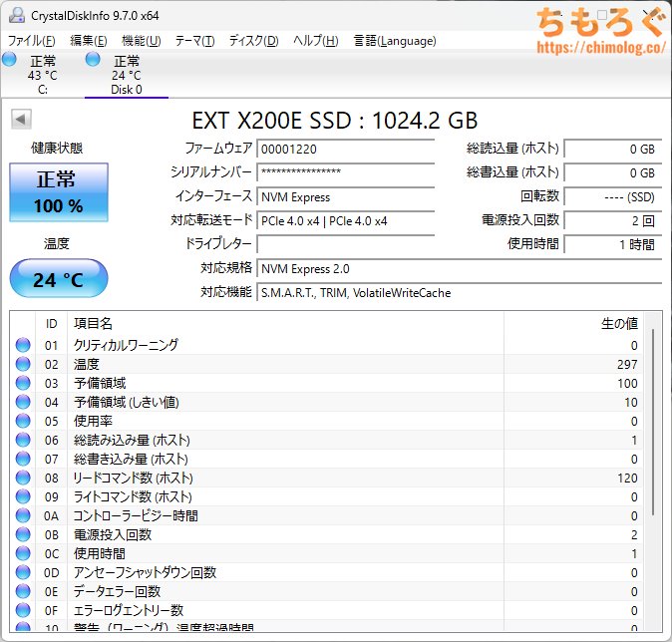672x642 pixels.
Task: Click the transfer mode field PCIe 4.0 x4
Action: (345, 220)
